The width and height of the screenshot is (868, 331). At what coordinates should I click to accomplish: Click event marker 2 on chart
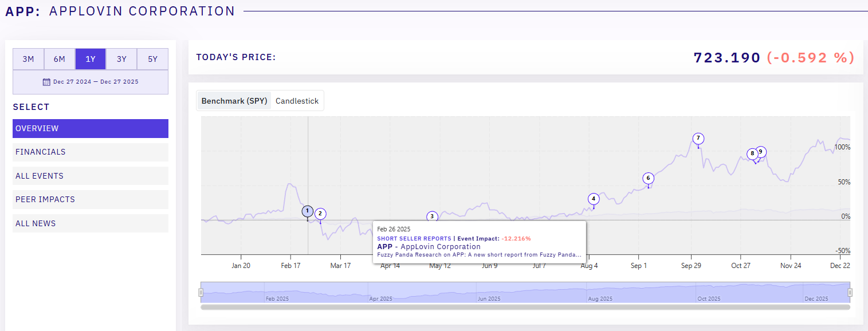pos(320,214)
